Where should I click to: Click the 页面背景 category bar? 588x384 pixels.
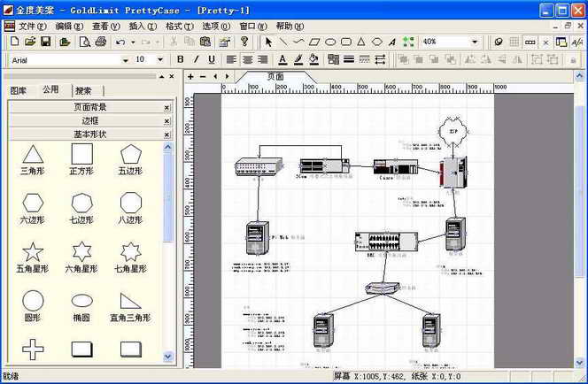89,107
